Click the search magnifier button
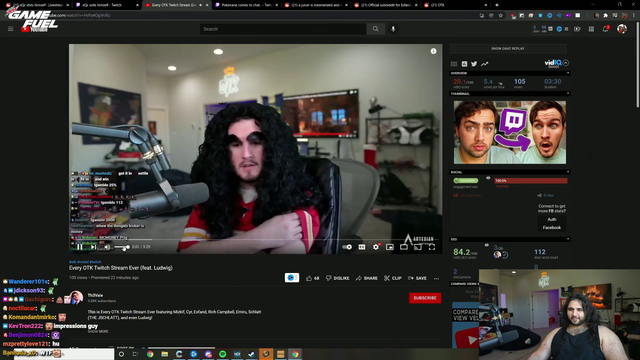This screenshot has height=360, width=640. (376, 29)
